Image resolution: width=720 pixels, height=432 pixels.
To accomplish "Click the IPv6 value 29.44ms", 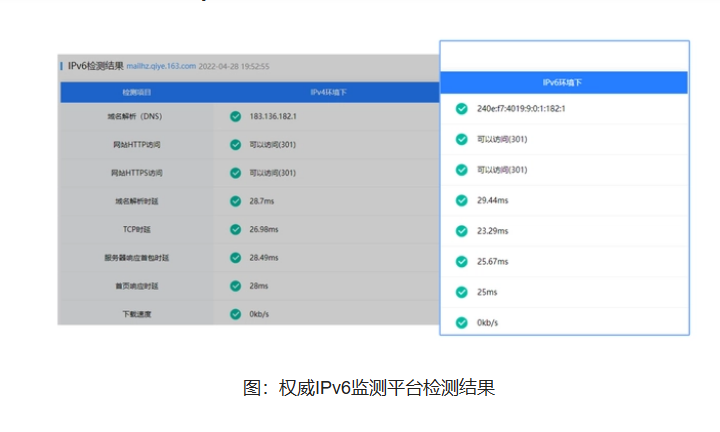I will pos(493,201).
